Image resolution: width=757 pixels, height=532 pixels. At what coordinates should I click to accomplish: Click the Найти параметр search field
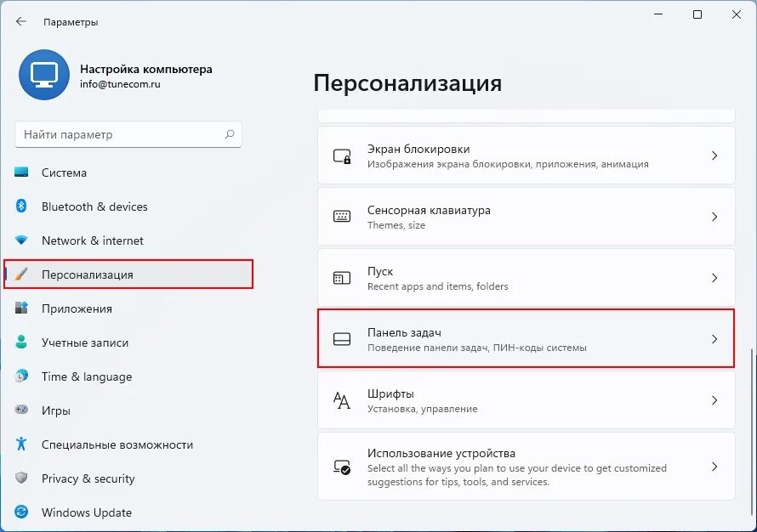pyautogui.click(x=128, y=134)
